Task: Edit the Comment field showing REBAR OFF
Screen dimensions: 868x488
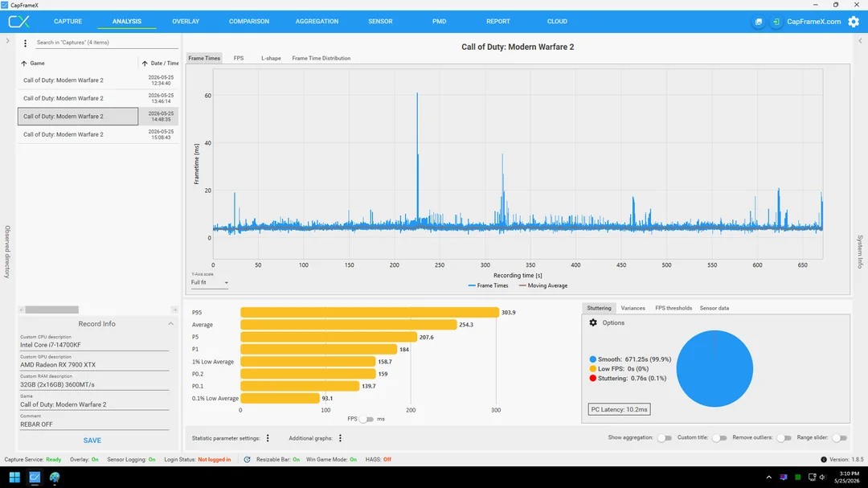Action: 94,424
